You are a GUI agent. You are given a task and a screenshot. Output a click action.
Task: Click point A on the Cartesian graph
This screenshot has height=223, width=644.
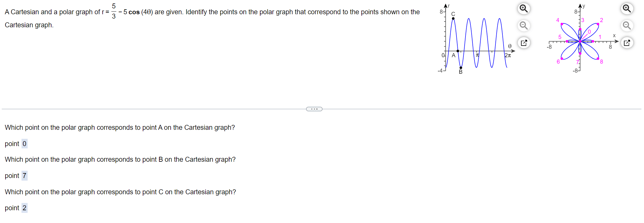(458, 51)
